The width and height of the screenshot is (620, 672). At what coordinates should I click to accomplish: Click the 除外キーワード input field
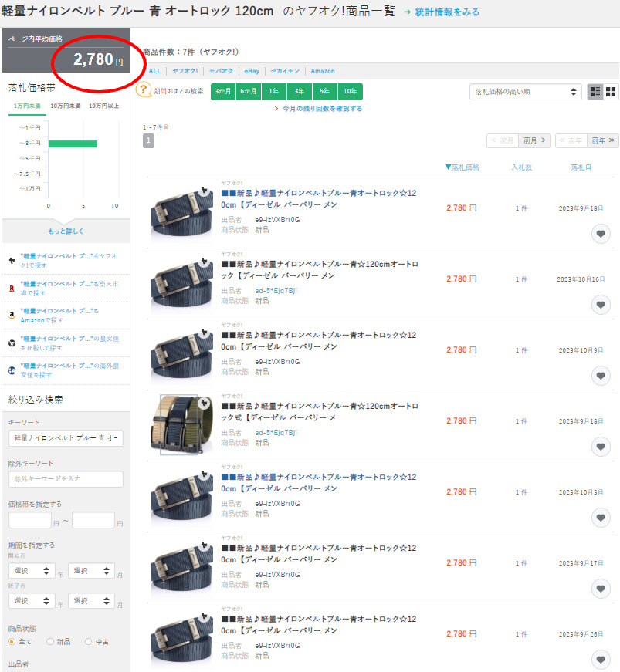(66, 479)
